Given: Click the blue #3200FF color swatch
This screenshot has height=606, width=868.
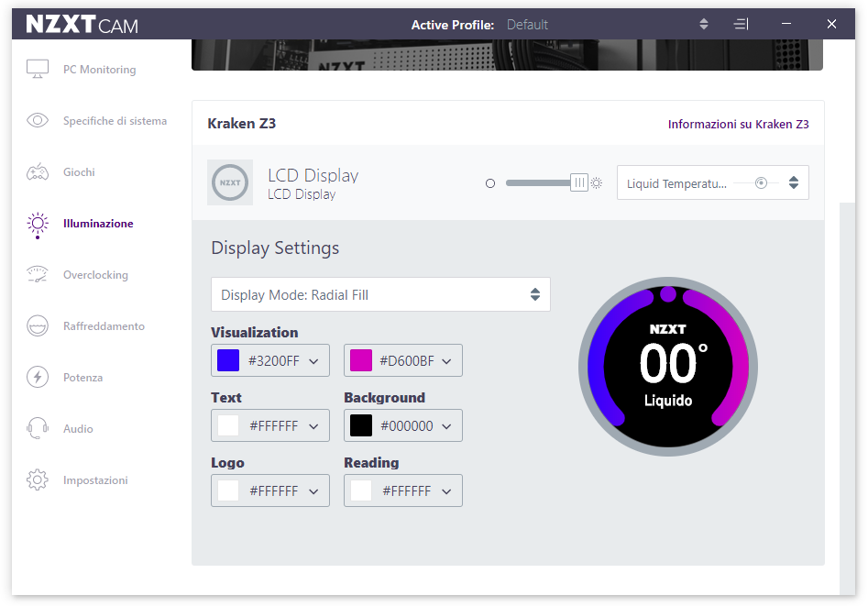Looking at the screenshot, I should 228,360.
